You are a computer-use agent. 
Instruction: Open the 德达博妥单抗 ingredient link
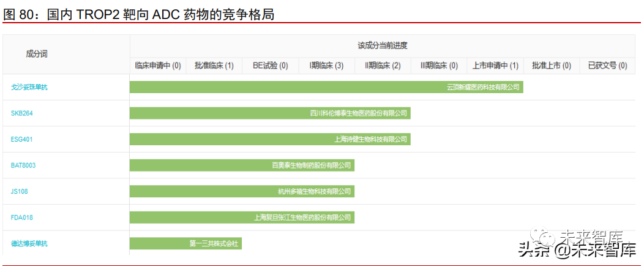tap(29, 243)
